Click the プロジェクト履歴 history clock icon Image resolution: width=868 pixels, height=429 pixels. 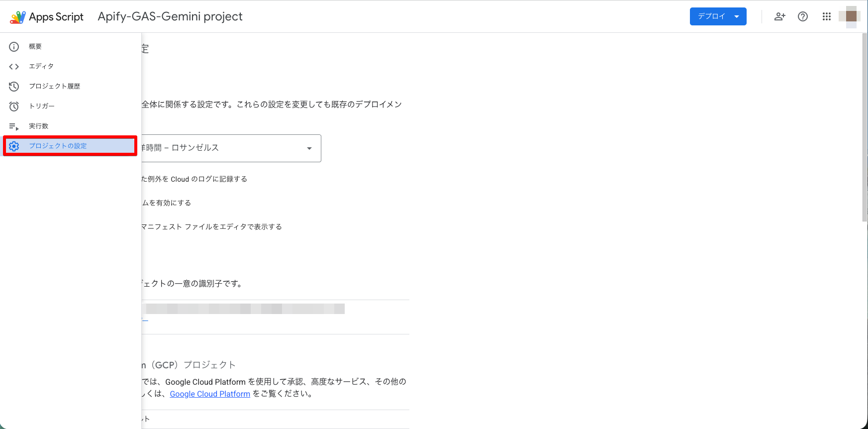click(14, 87)
